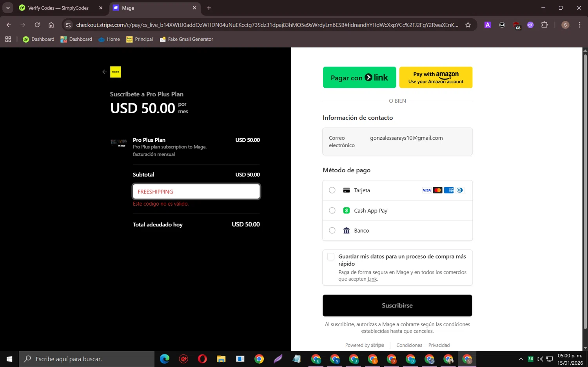Click the green Cash App icon

coord(347,211)
